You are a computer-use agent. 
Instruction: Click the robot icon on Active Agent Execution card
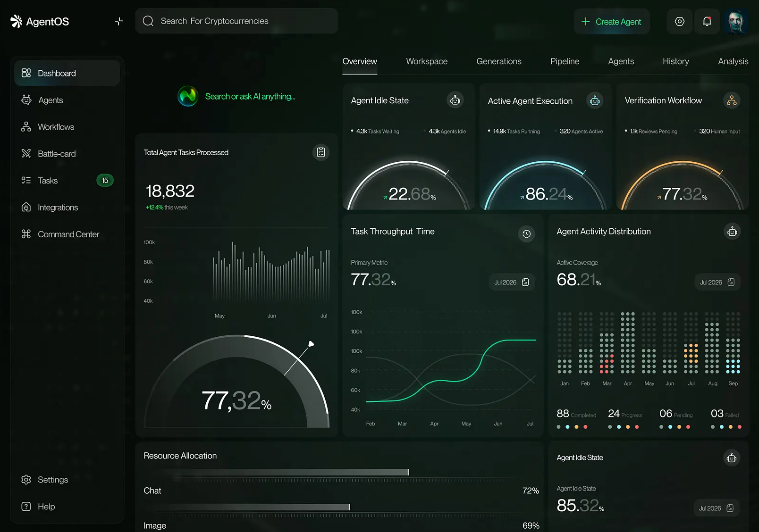[x=595, y=100]
